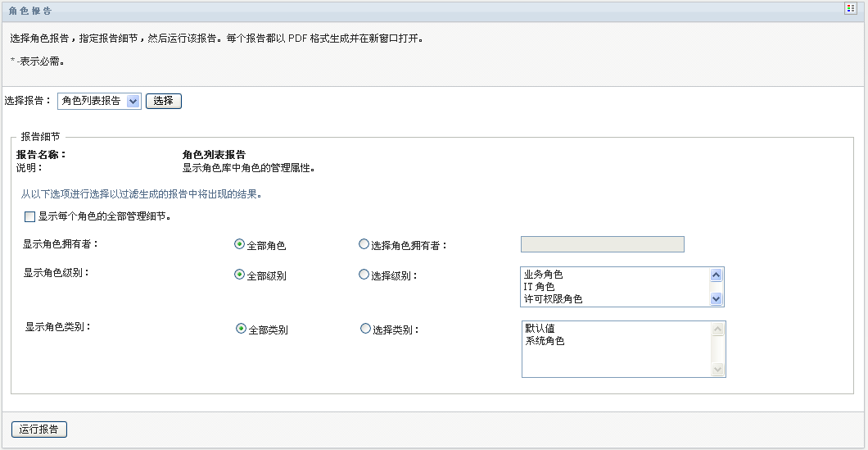Screen dimensions: 868x450
Task: Select the 全部类别 radio button
Action: click(241, 330)
